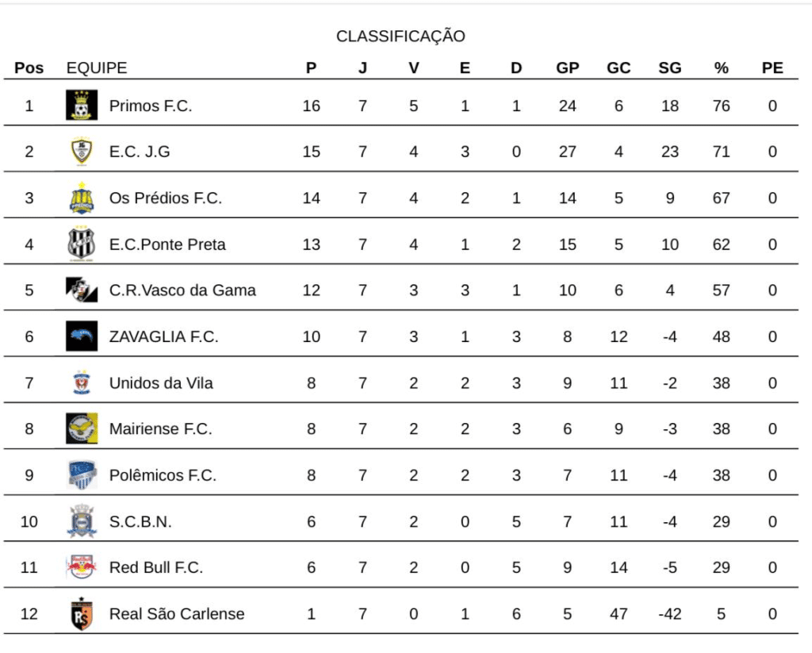
Task: Click the ZAVAGLIA F.C. black logo
Action: (x=82, y=336)
